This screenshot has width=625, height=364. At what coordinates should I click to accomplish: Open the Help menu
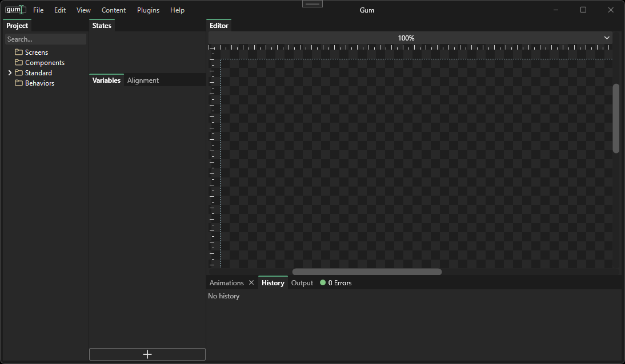(177, 10)
